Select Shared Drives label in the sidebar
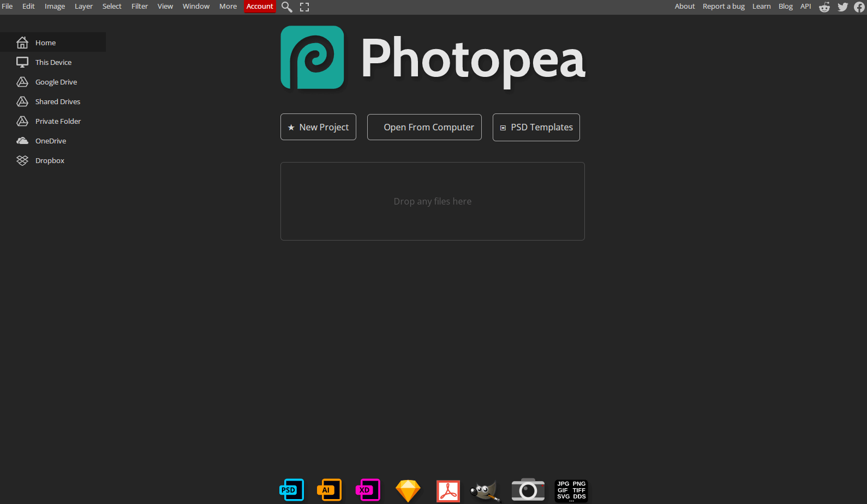867x504 pixels. click(x=58, y=101)
